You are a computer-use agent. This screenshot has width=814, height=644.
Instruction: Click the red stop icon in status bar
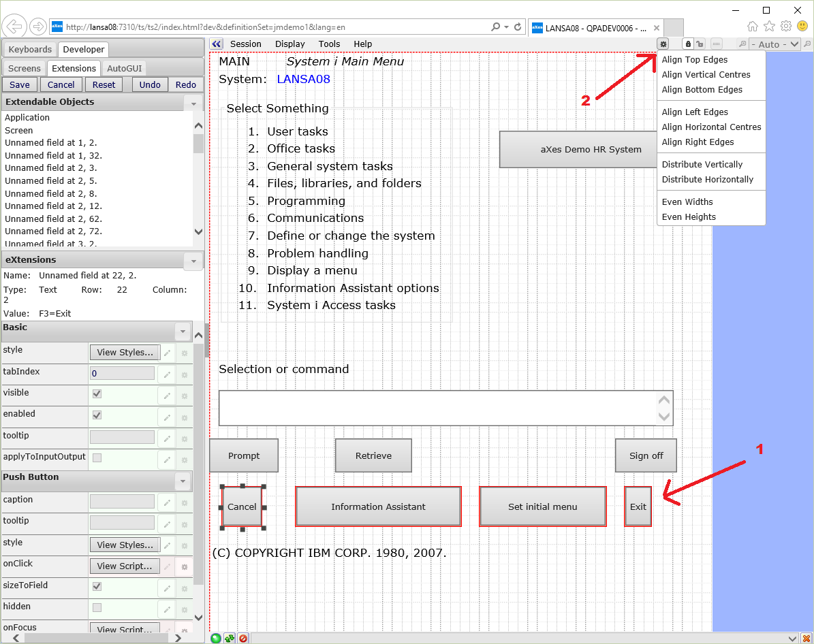point(243,639)
